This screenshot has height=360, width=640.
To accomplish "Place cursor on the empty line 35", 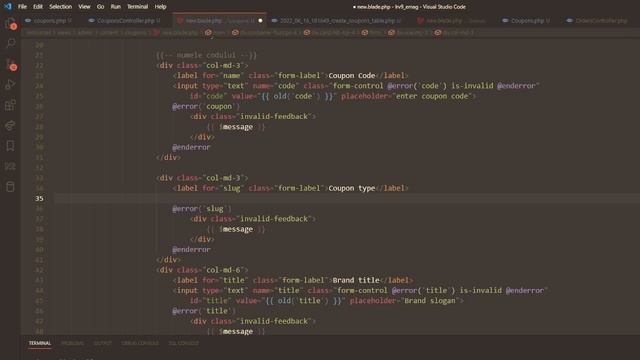I will click(x=347, y=198).
